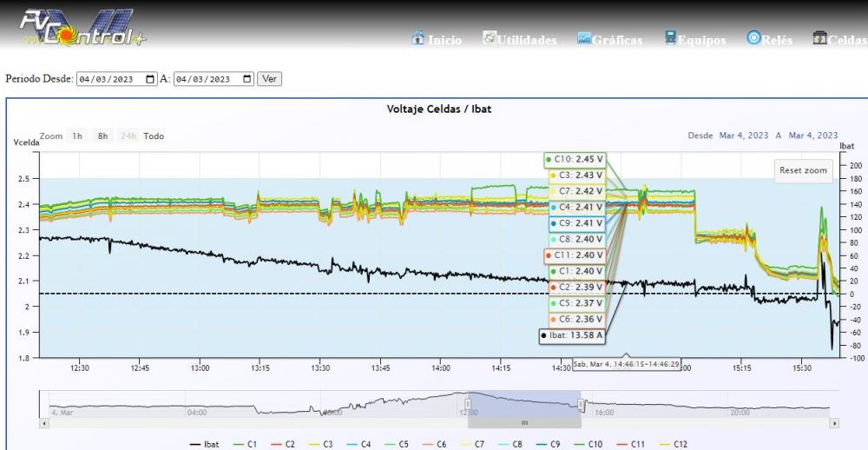Click the navigator right range handle
Viewport: 868px width, 450px height.
[582, 404]
